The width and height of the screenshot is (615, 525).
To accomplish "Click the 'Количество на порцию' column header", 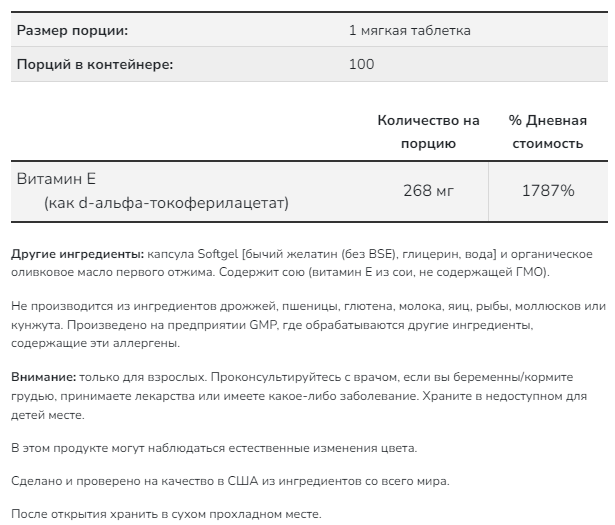I will click(x=428, y=132).
